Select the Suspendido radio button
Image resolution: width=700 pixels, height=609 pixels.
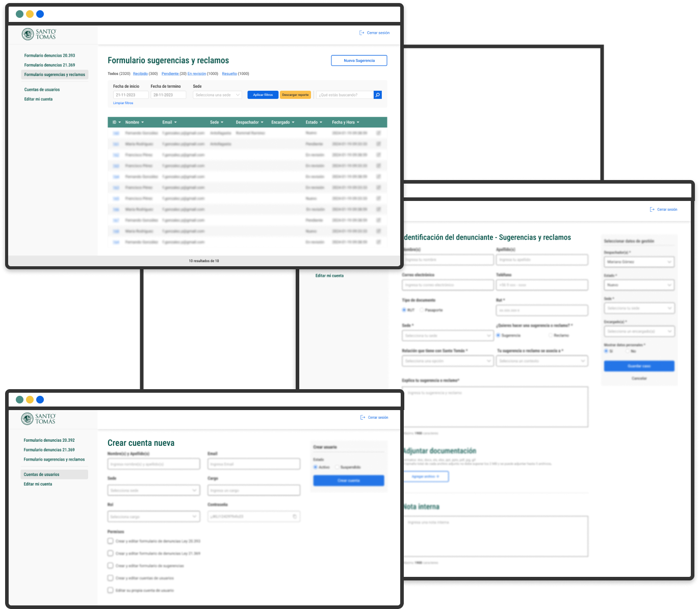(337, 467)
